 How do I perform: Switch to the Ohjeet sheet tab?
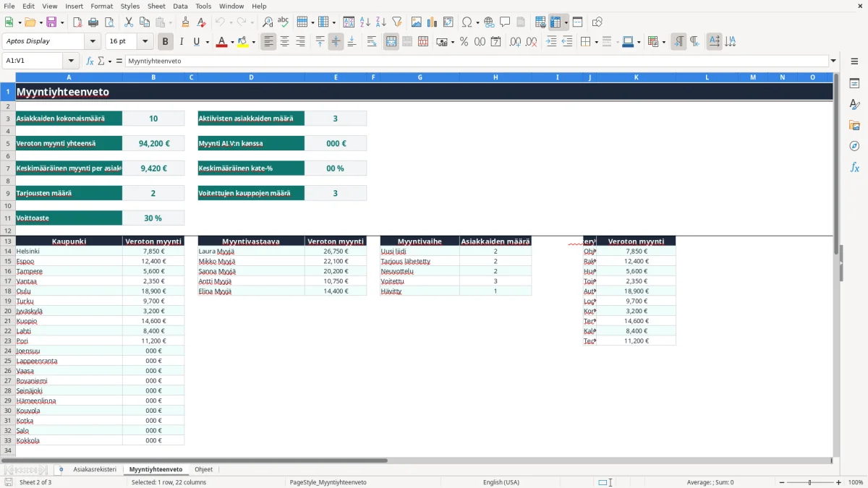(204, 469)
